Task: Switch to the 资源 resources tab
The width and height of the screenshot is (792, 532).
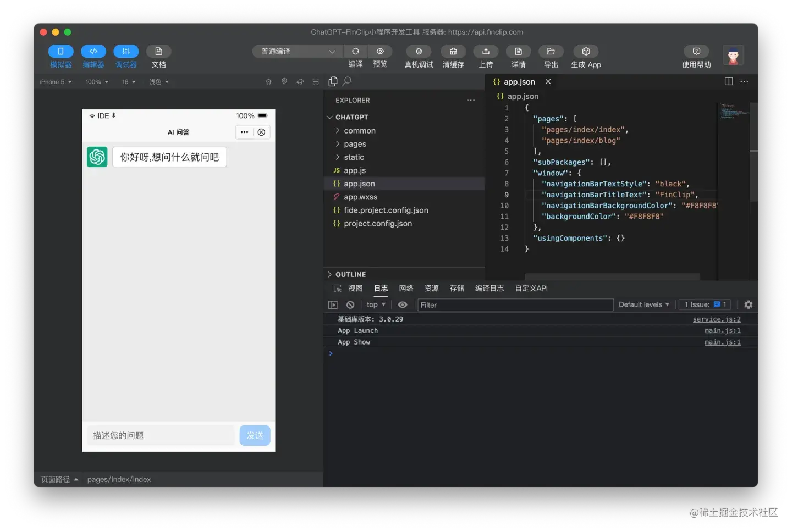Action: [431, 289]
